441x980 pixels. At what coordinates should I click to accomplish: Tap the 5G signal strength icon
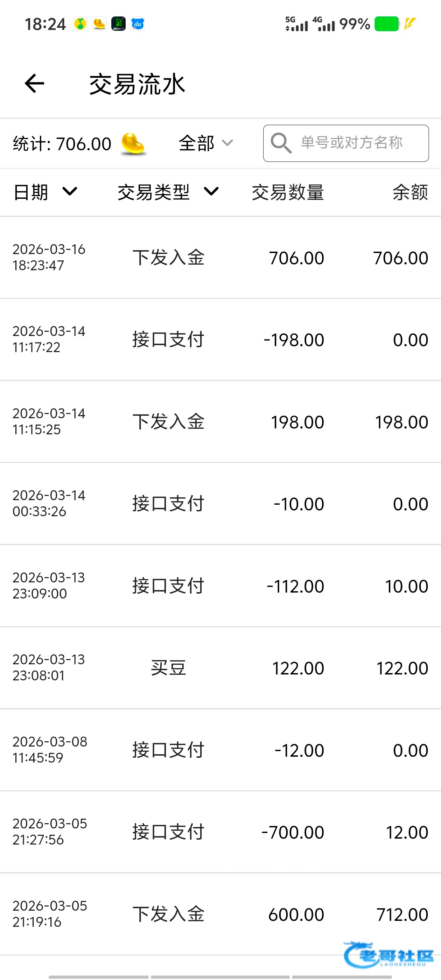pos(296,24)
